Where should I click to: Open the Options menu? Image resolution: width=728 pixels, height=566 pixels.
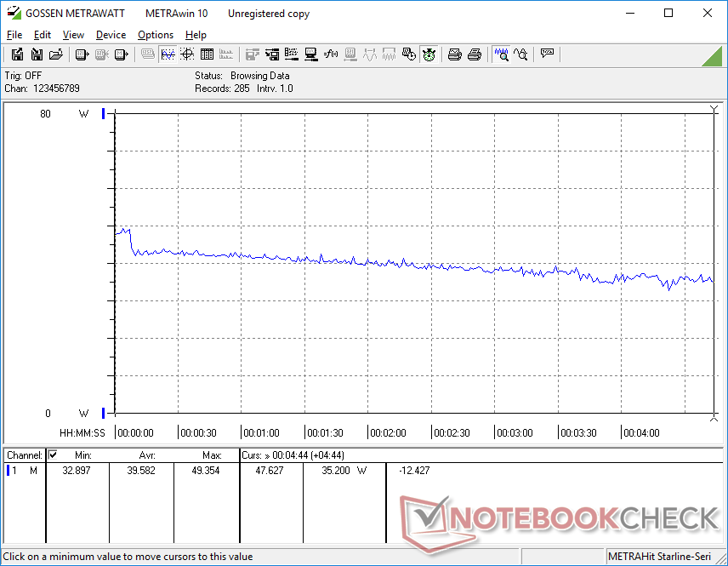click(x=156, y=35)
